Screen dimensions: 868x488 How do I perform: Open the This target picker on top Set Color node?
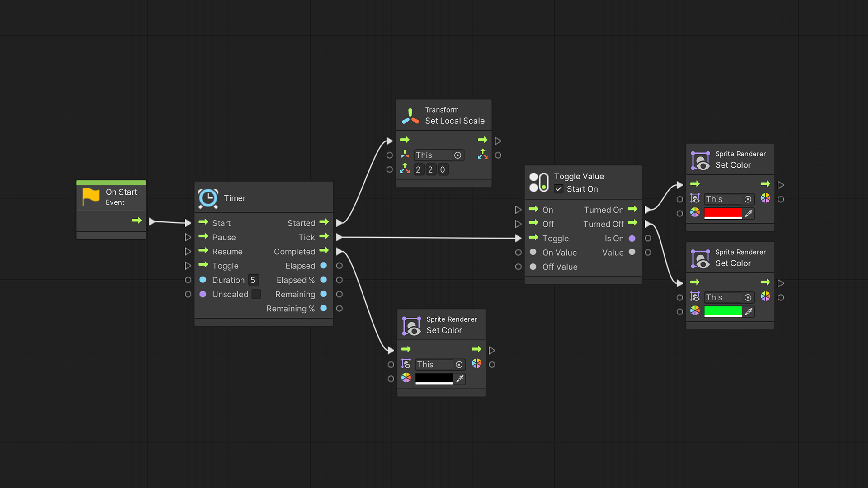748,199
